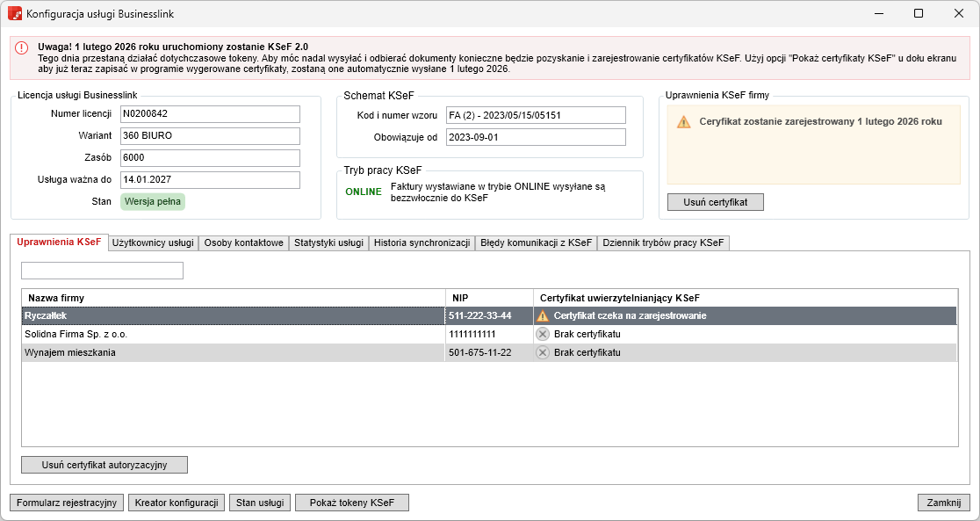Sort by the Nazwa firmy column header
Image resolution: width=980 pixels, height=521 pixels.
pyautogui.click(x=233, y=298)
